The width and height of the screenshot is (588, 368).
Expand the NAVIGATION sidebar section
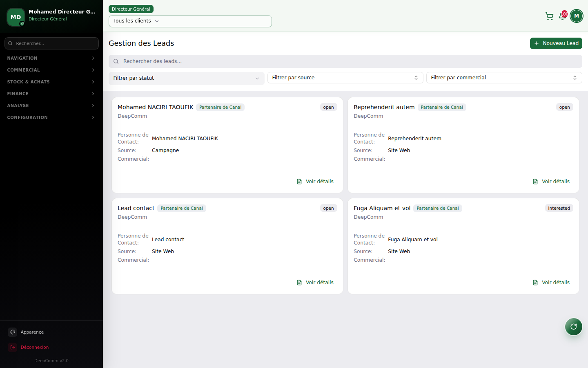coord(51,58)
